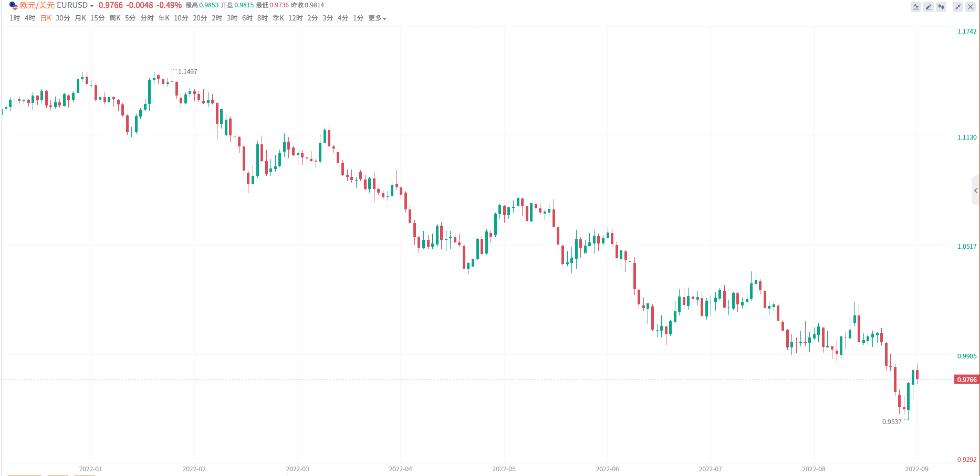Switch to the 月K monthly interval
The width and height of the screenshot is (980, 476).
click(x=80, y=18)
